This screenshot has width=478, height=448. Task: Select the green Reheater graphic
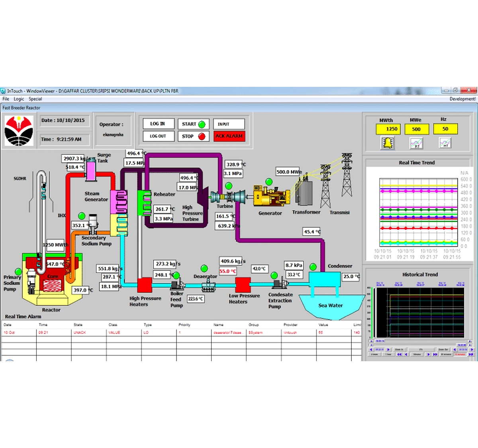[144, 203]
